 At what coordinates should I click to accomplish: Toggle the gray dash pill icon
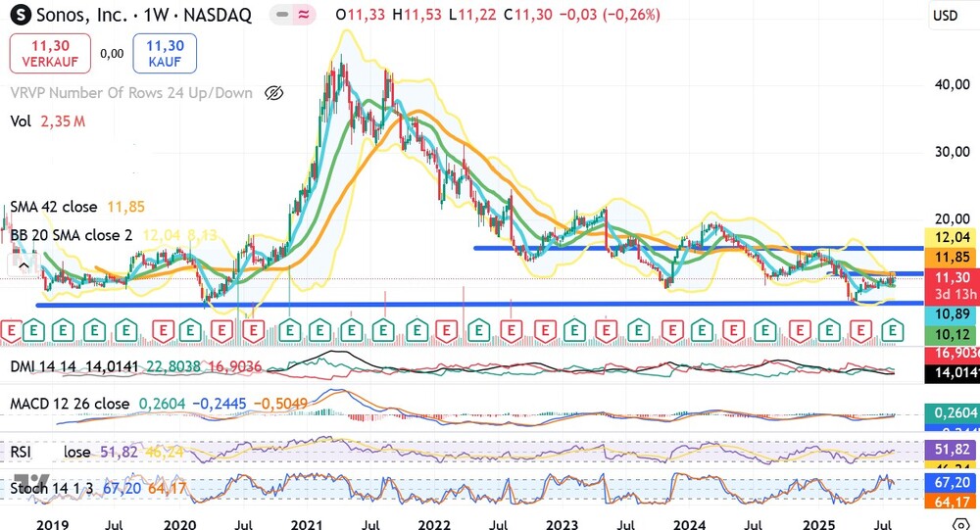point(282,15)
